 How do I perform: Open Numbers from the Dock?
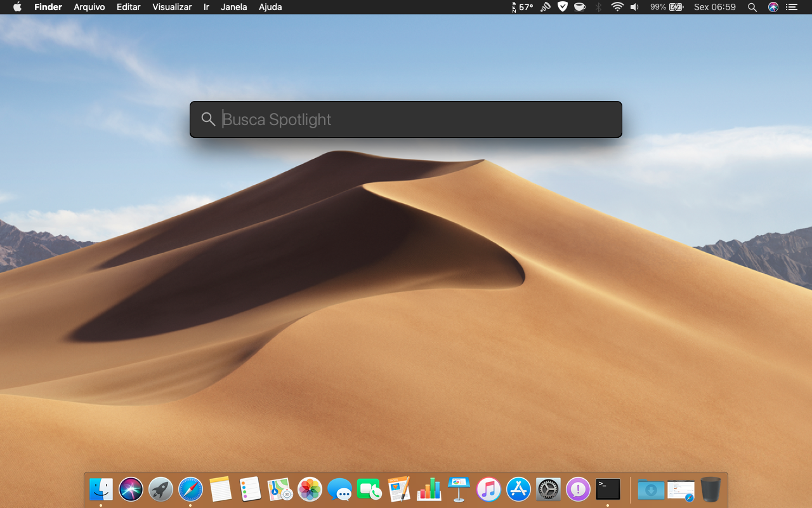point(429,489)
